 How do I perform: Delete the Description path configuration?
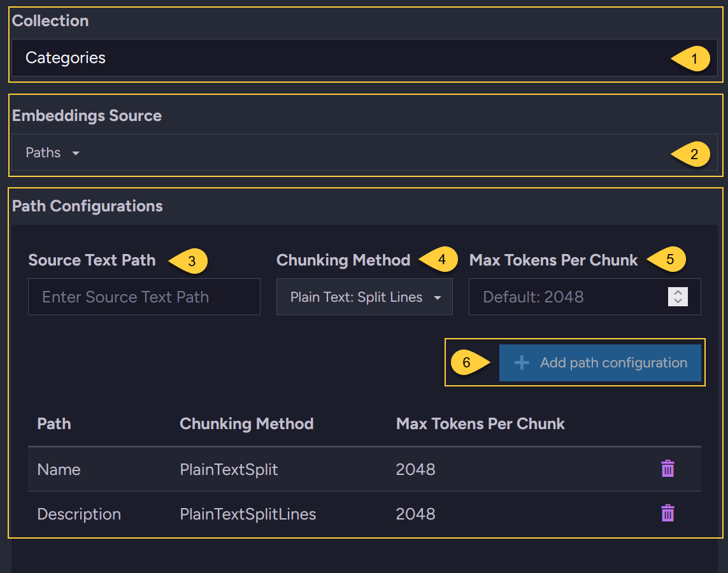(667, 513)
